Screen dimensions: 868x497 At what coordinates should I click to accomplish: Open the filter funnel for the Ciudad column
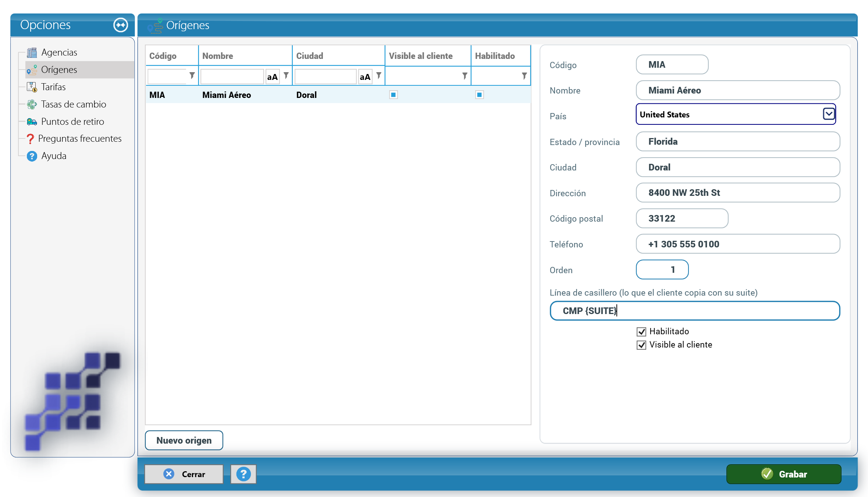coord(379,75)
